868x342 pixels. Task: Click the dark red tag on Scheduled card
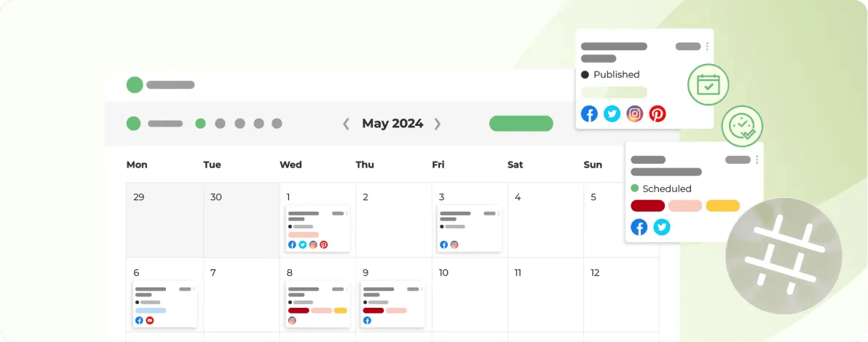coord(647,206)
